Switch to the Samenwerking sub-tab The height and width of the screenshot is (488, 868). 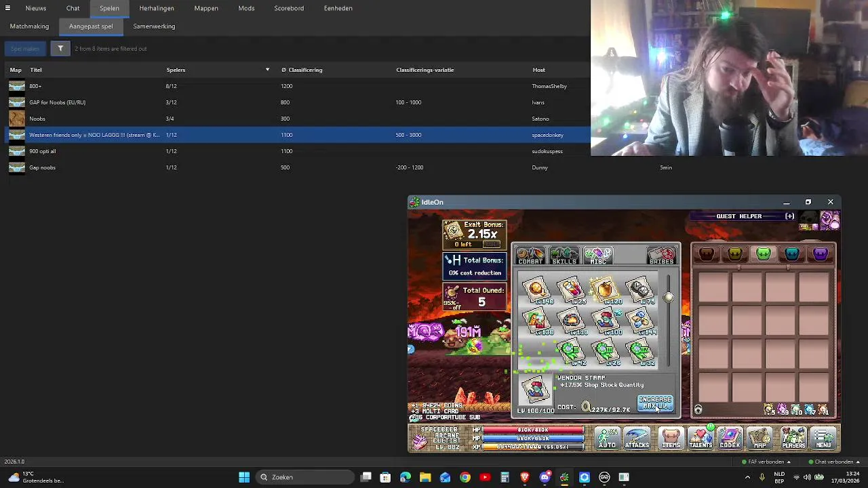(154, 26)
